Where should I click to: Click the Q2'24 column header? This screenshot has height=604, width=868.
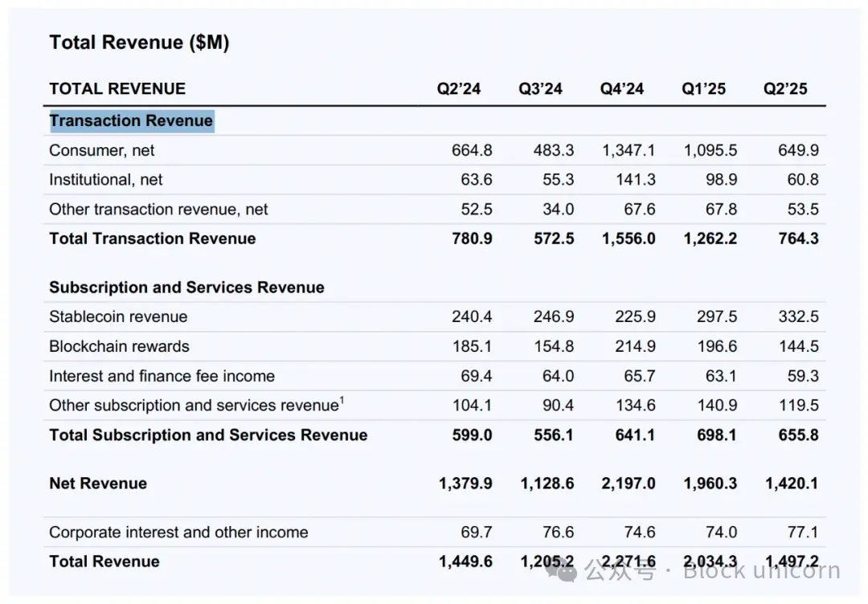458,88
